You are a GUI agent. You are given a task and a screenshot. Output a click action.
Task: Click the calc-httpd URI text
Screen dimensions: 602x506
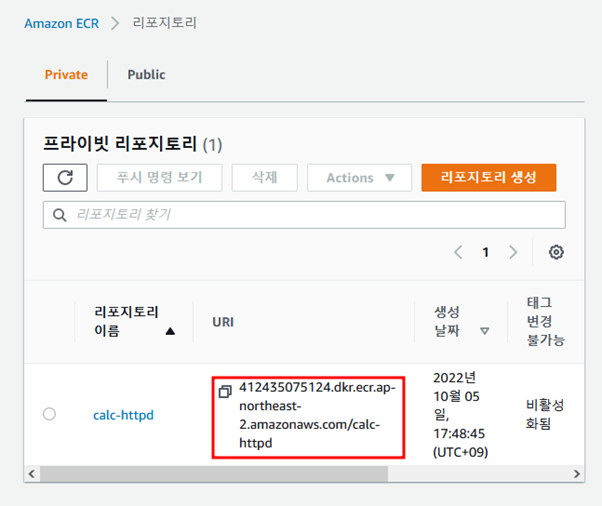click(x=317, y=415)
